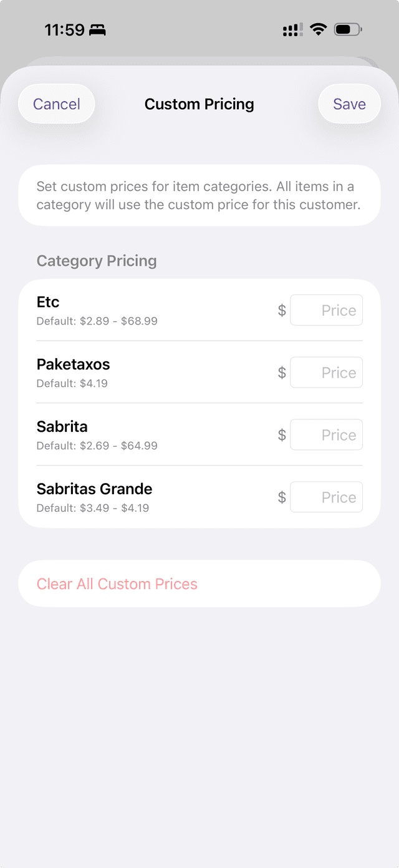The width and height of the screenshot is (399, 868).
Task: Clear All Custom Prices
Action: tap(117, 584)
